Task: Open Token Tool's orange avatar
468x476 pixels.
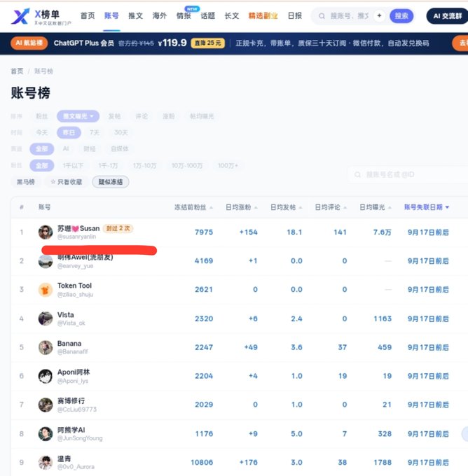Action: 46,290
